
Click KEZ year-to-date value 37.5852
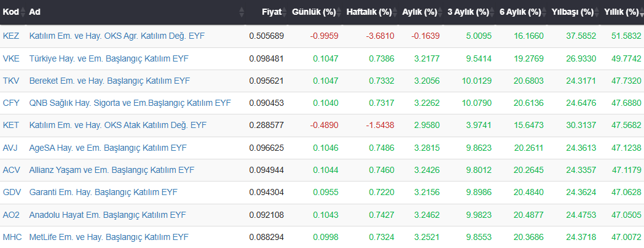(581, 36)
